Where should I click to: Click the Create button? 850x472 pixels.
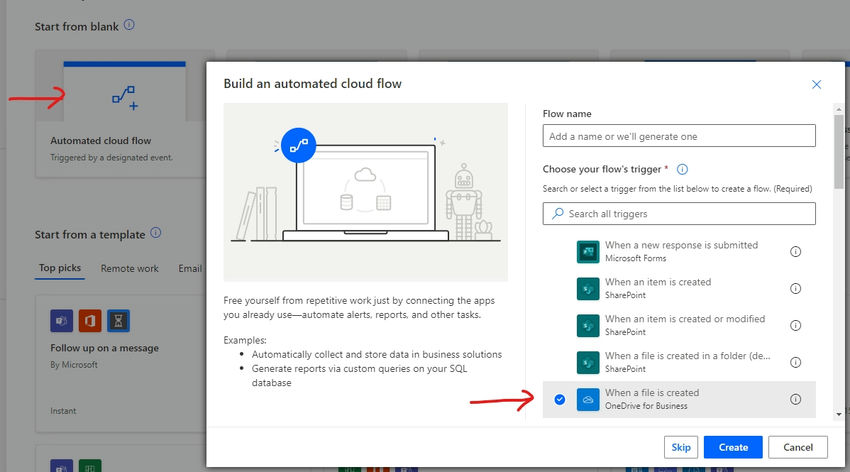(x=733, y=447)
